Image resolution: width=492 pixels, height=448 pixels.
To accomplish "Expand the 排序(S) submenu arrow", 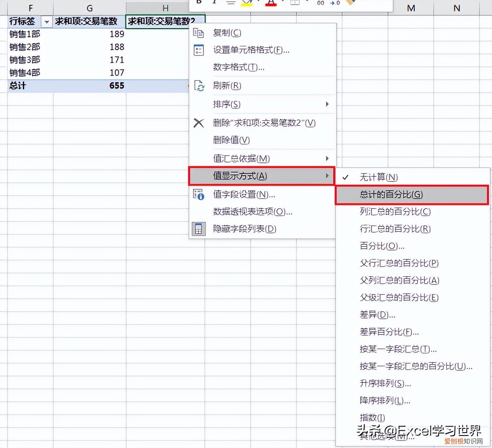I will (x=326, y=104).
